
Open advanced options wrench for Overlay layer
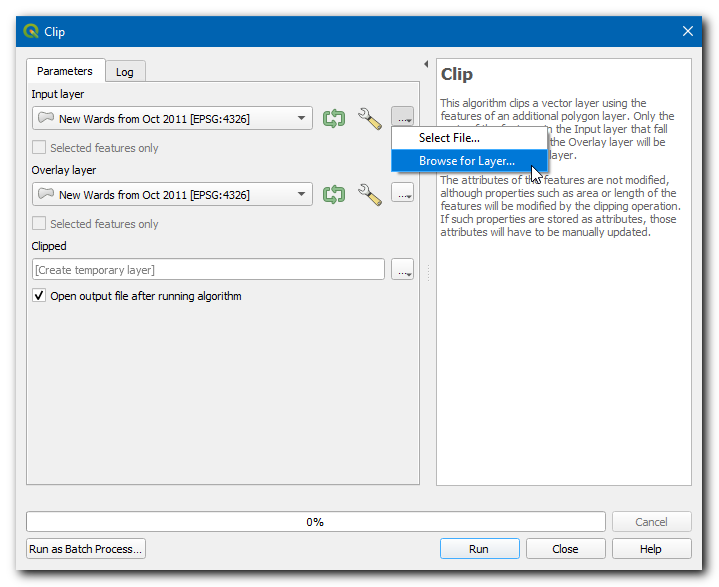[x=370, y=194]
